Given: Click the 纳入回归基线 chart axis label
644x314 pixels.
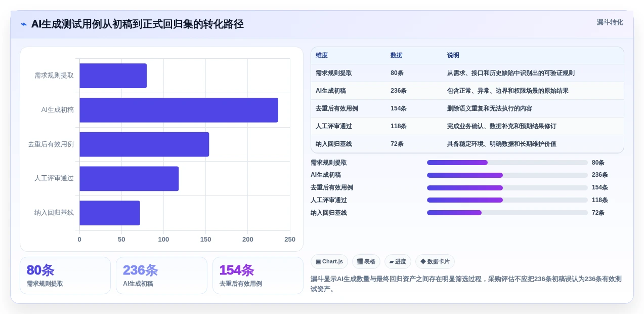Looking at the screenshot, I should pyautogui.click(x=54, y=213).
